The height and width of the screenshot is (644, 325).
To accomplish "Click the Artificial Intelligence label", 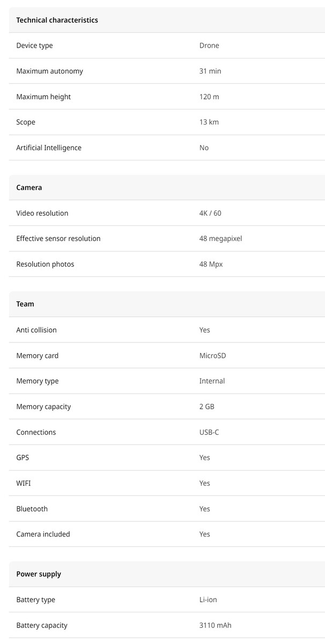I will [x=49, y=148].
